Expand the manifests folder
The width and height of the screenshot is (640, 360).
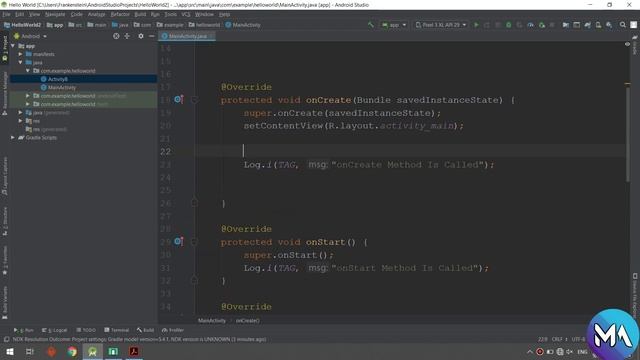tap(20, 54)
